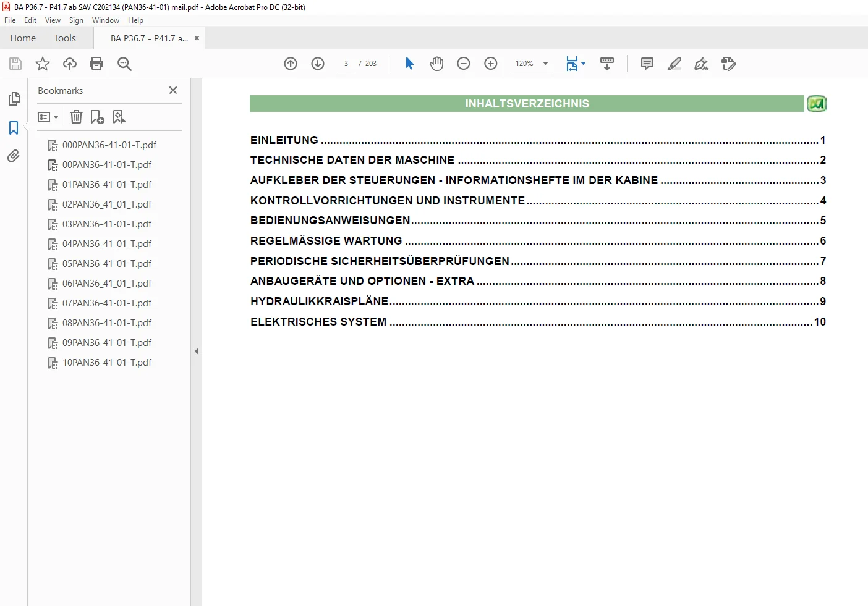868x606 pixels.
Task: Open bookmark 07PAN36-41-01-T.pdf
Action: coord(107,303)
